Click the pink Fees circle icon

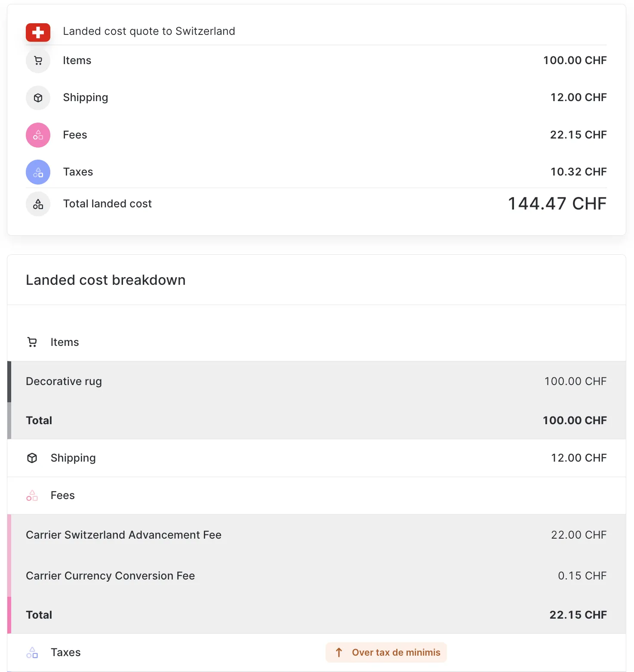(x=38, y=135)
